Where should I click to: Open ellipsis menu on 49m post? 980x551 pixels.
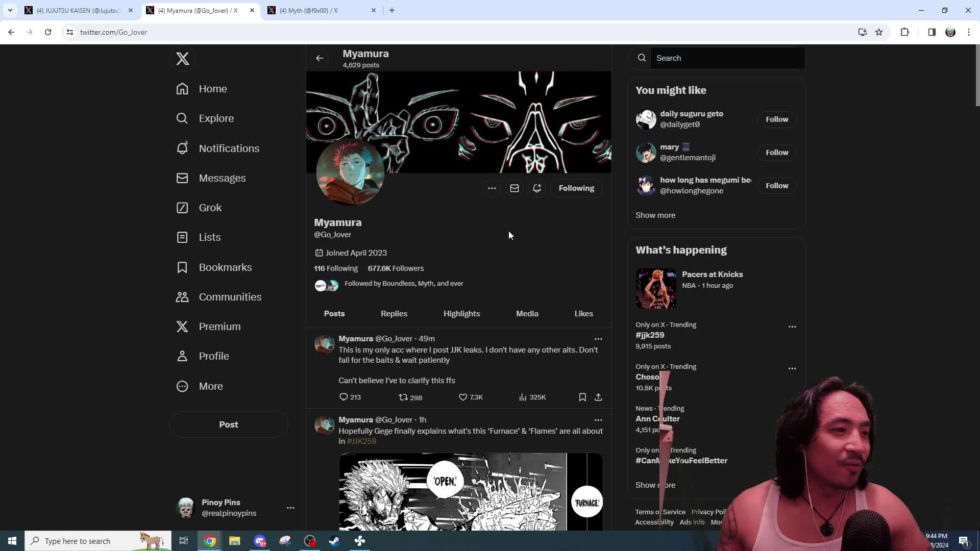point(598,339)
